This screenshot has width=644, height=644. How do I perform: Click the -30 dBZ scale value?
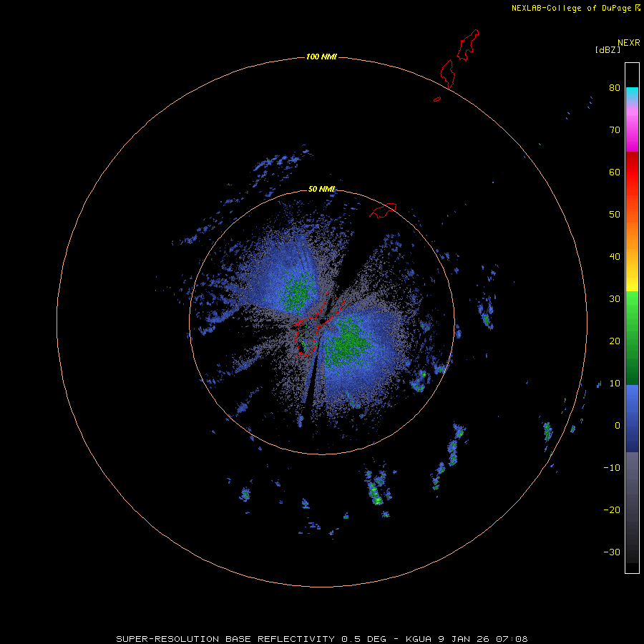point(612,552)
